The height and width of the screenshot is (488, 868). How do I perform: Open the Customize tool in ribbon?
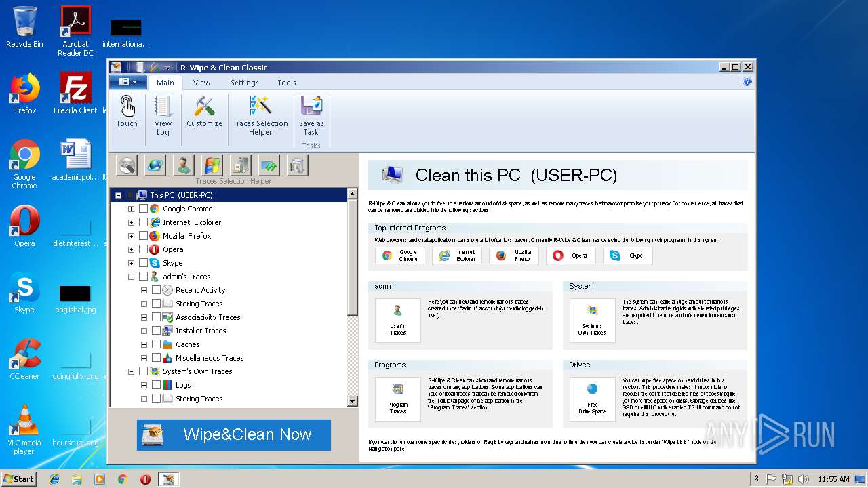(204, 112)
